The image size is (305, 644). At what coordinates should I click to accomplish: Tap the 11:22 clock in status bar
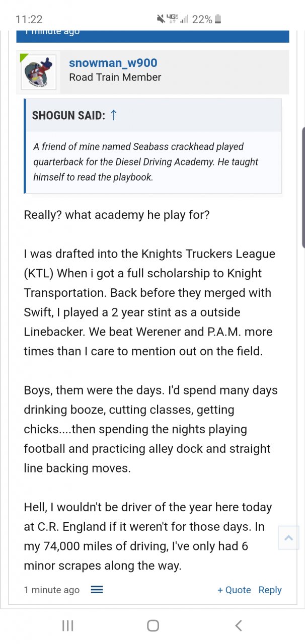[x=29, y=19]
